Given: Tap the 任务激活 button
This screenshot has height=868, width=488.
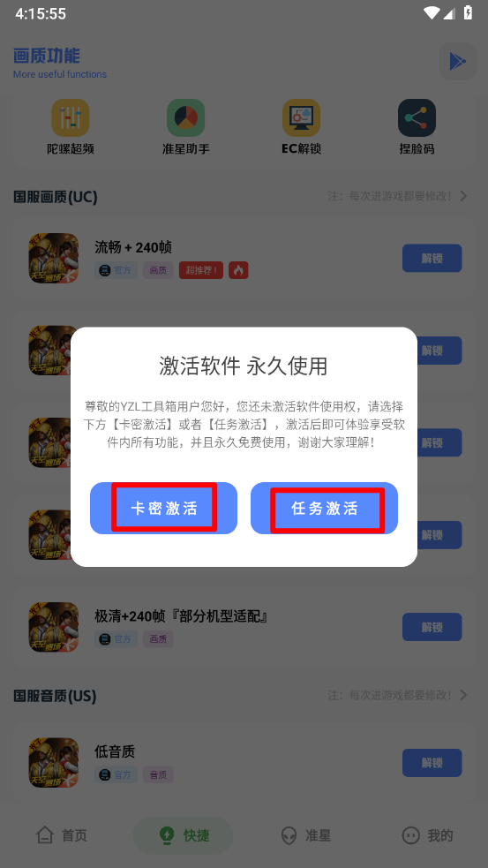Looking at the screenshot, I should [324, 509].
